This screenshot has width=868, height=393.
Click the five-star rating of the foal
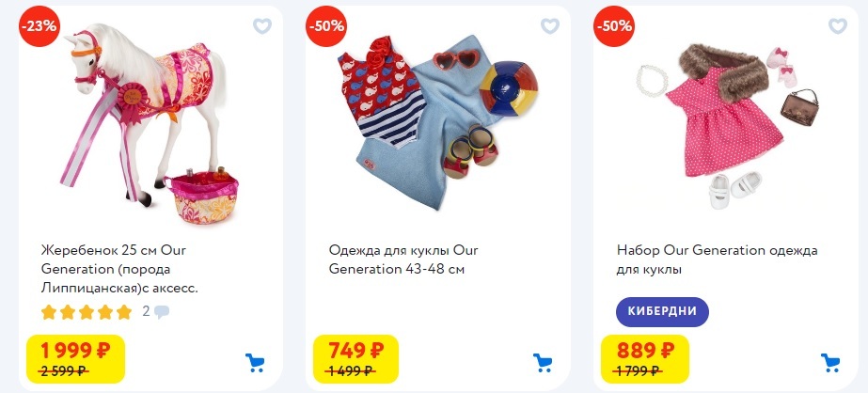(x=87, y=312)
